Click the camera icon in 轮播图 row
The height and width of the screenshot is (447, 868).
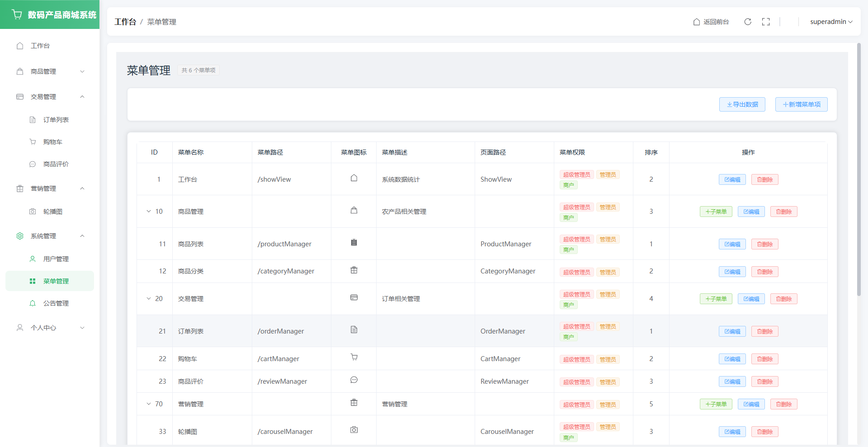354,430
